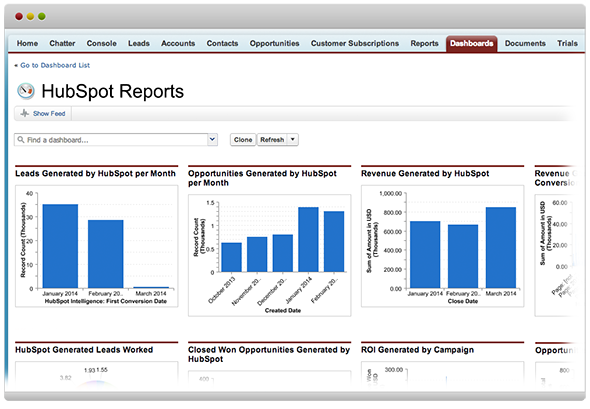Click the Show Feed link
Image resolution: width=590 pixels, height=409 pixels.
[x=49, y=114]
